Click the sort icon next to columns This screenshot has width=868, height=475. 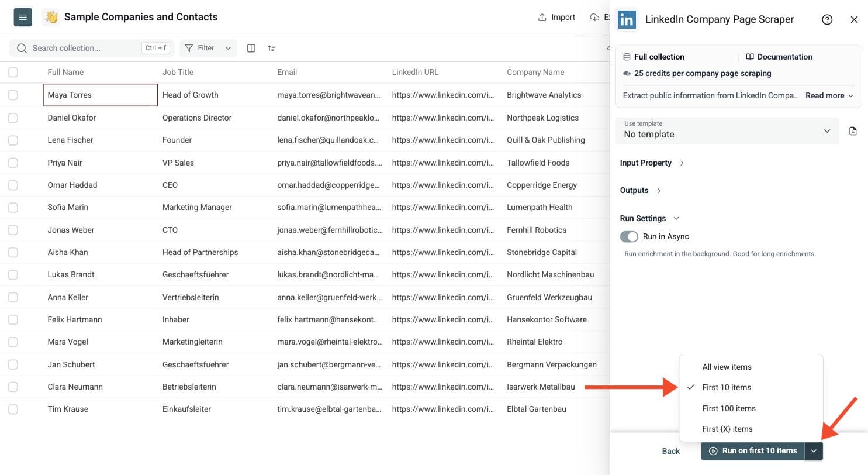click(x=272, y=48)
